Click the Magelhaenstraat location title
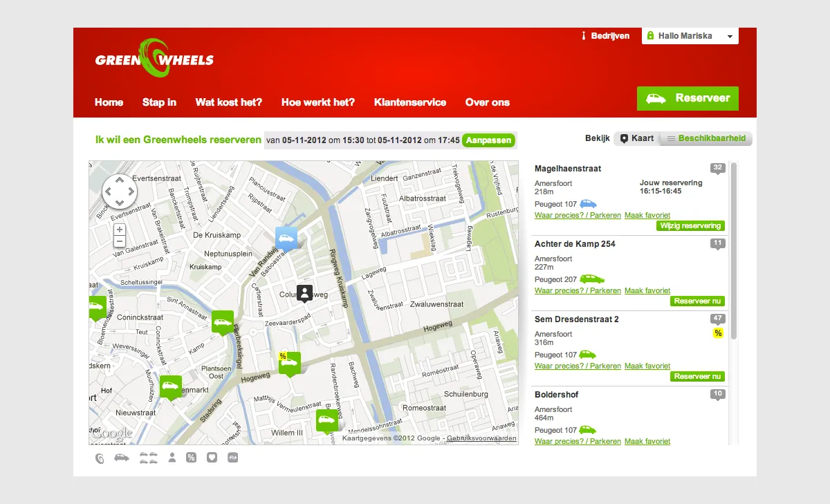Screen dimensions: 830x504 (x=568, y=169)
